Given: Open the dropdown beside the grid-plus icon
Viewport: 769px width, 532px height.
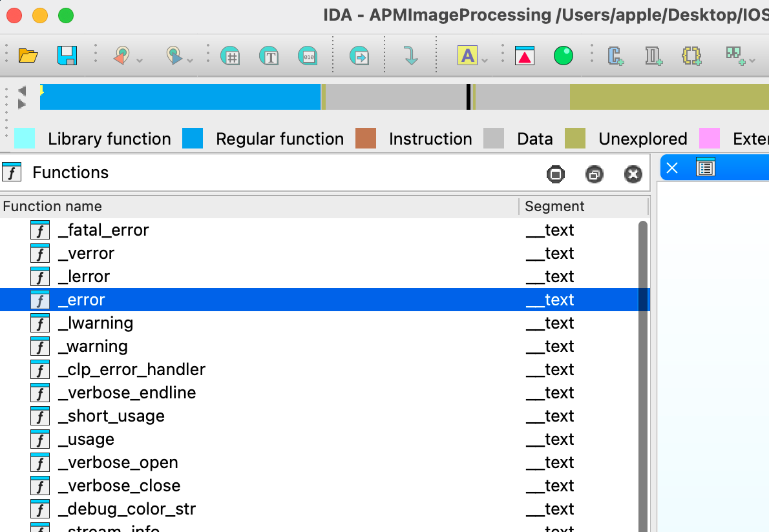Looking at the screenshot, I should point(752,60).
